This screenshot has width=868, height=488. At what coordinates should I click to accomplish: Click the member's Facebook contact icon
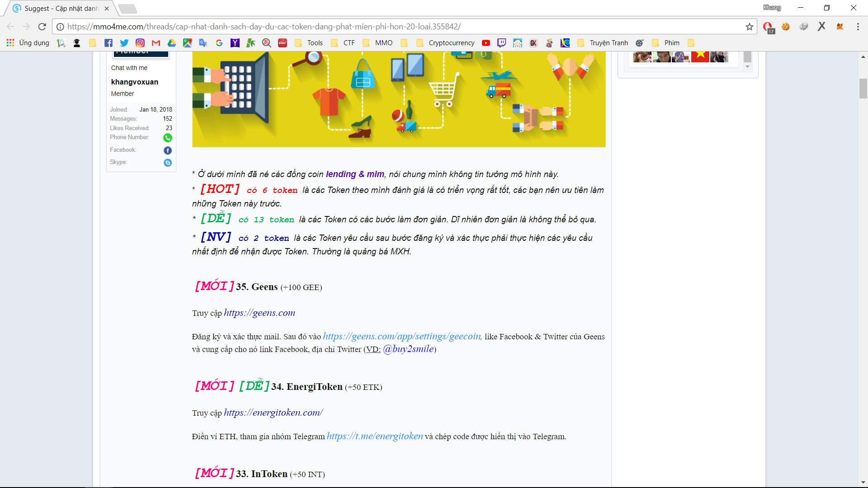point(168,150)
